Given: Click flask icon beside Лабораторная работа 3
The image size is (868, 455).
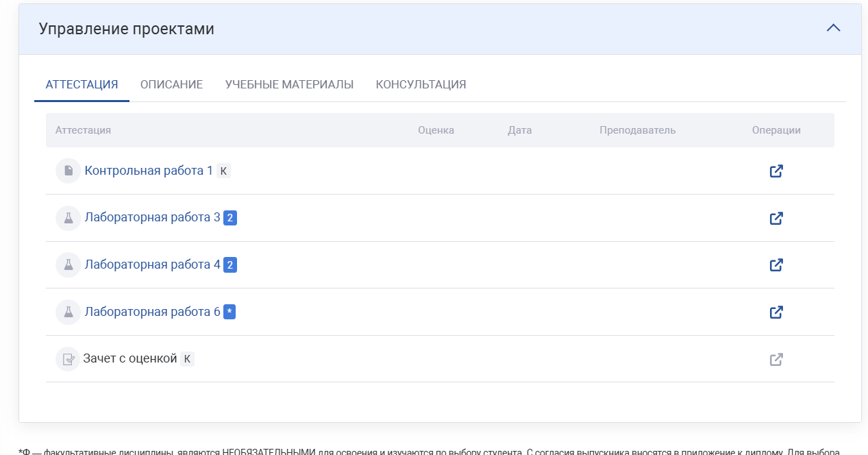Looking at the screenshot, I should point(68,218).
